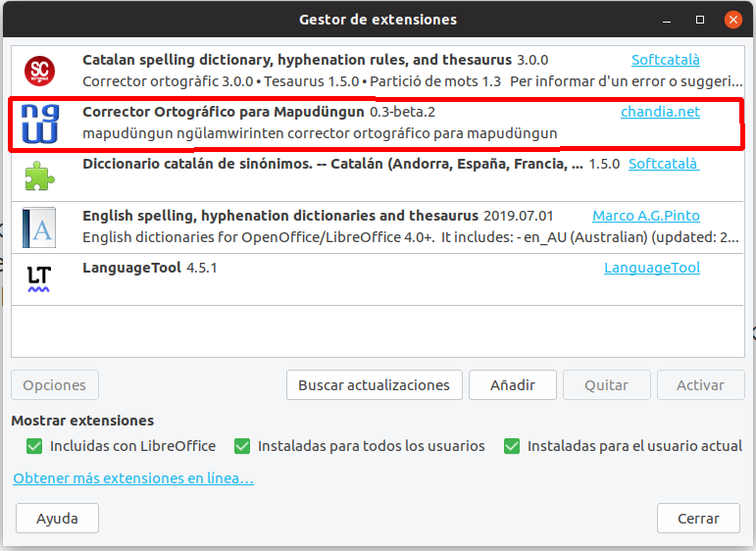Click the green puzzle piece extension icon
The width and height of the screenshot is (756, 551).
pos(39,175)
